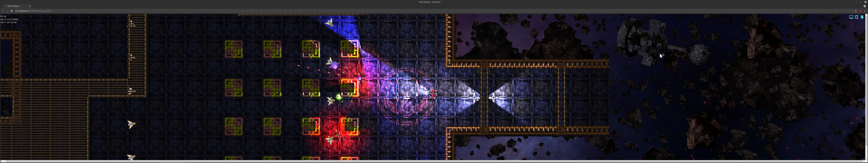Click the back navigation arrow
The height and width of the screenshot is (163, 868).
[x=3, y=11]
